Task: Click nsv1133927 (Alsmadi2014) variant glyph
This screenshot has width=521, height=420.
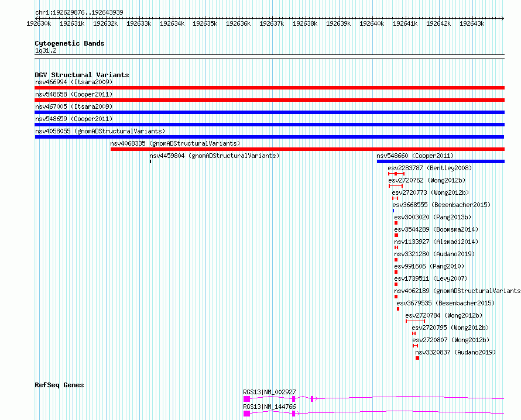Action: tap(396, 247)
